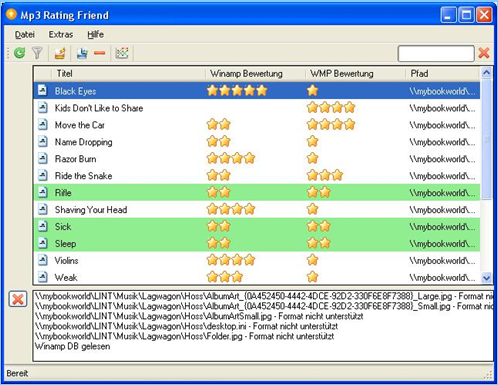Open the statistics chart icon
Image resolution: width=498 pixels, height=385 pixels.
[x=122, y=53]
